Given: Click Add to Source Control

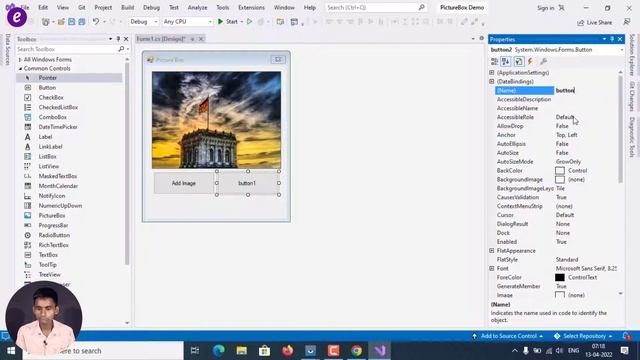Looking at the screenshot, I should 508,336.
